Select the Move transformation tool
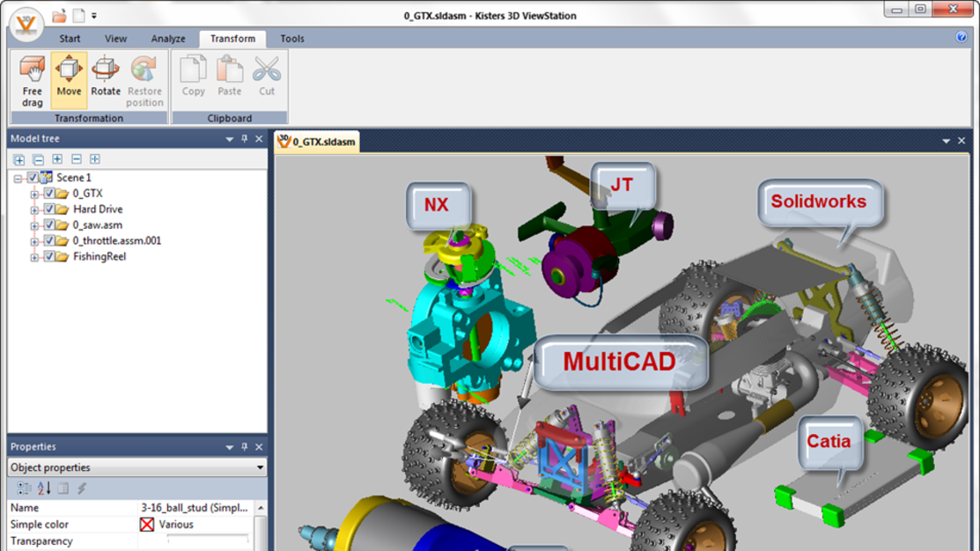The height and width of the screenshot is (551, 980). 69,81
